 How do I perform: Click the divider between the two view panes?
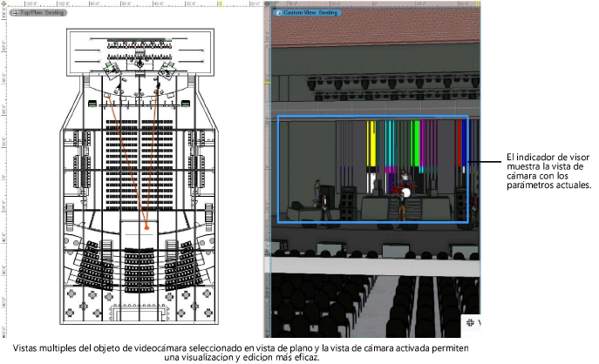tap(265, 174)
